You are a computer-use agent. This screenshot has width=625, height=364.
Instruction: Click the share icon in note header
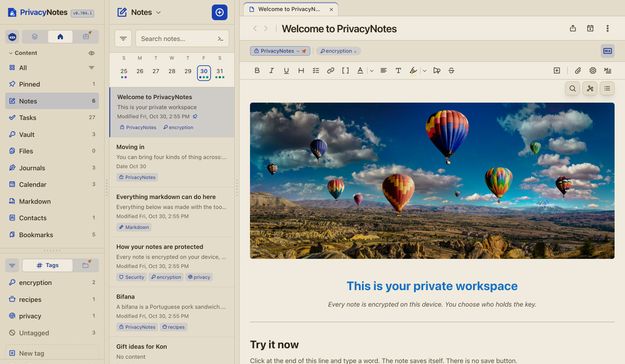[x=573, y=28]
